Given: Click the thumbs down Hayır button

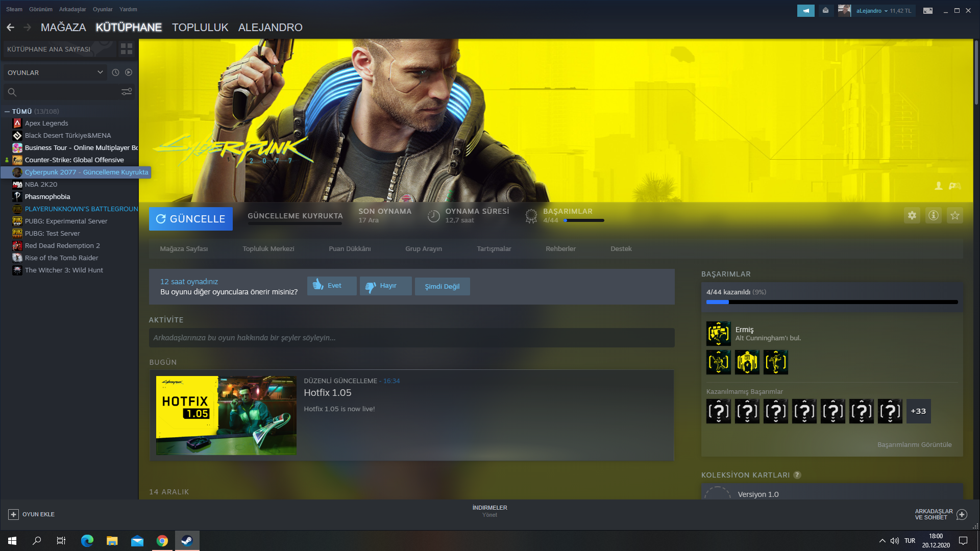Looking at the screenshot, I should tap(385, 286).
